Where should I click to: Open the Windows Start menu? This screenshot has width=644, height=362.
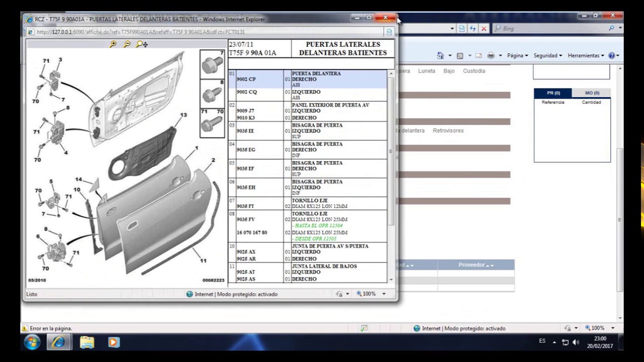click(32, 342)
